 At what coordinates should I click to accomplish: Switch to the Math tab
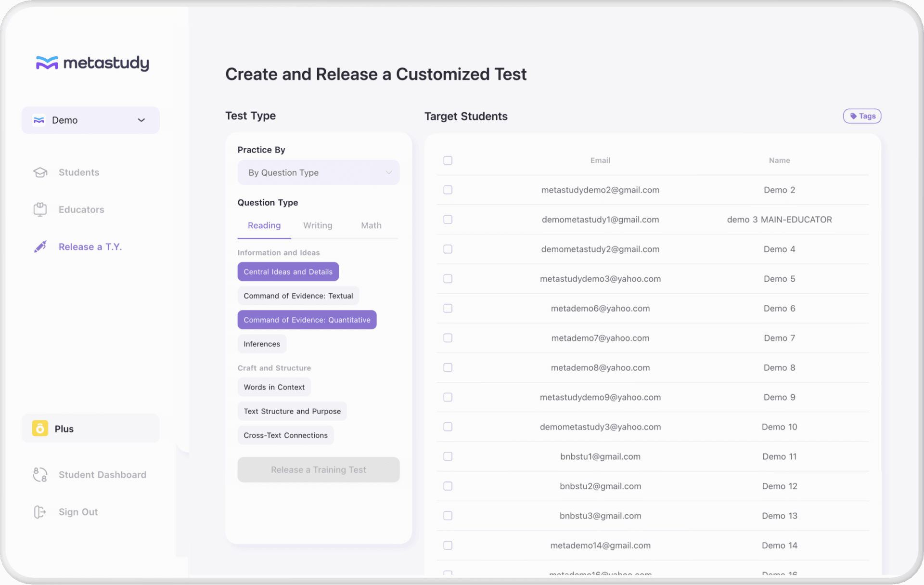371,225
